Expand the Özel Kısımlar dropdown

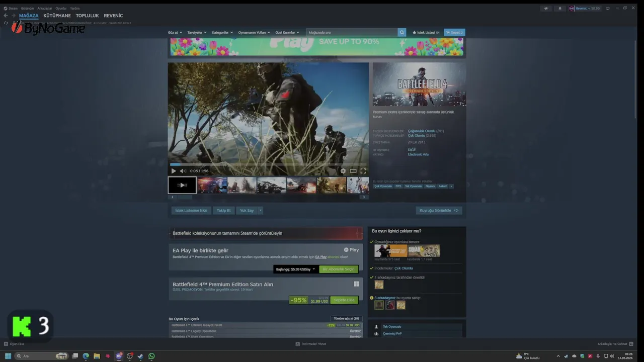(x=287, y=32)
